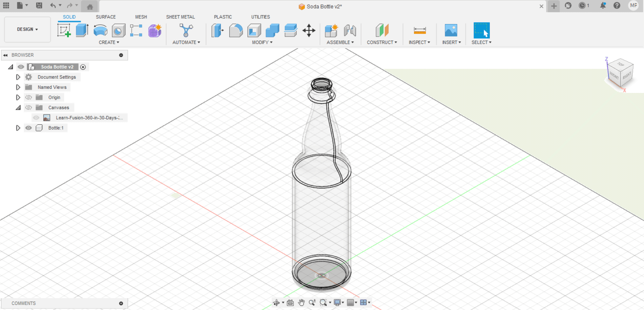Select the Create Sketch tool
644x310 pixels.
click(64, 31)
